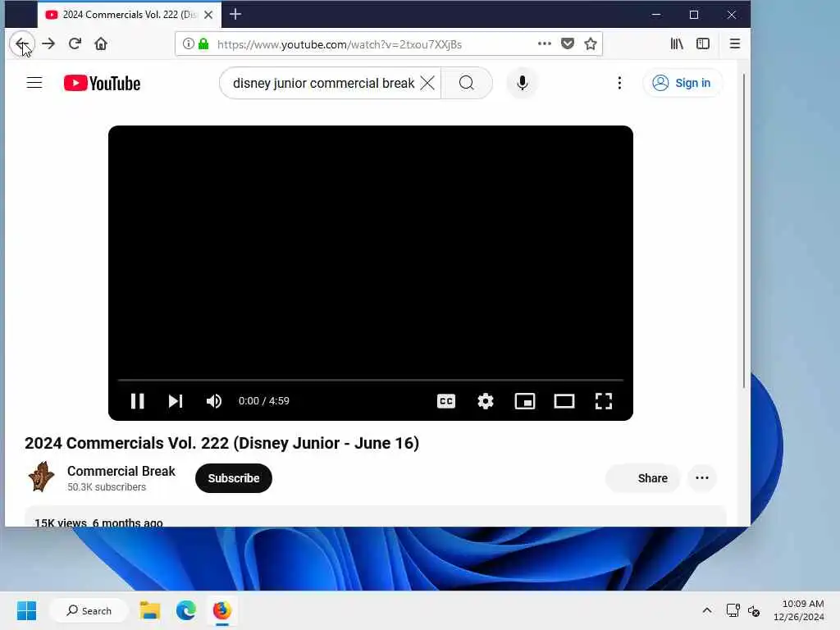
Task: Open the Firefox Library
Action: tap(677, 44)
